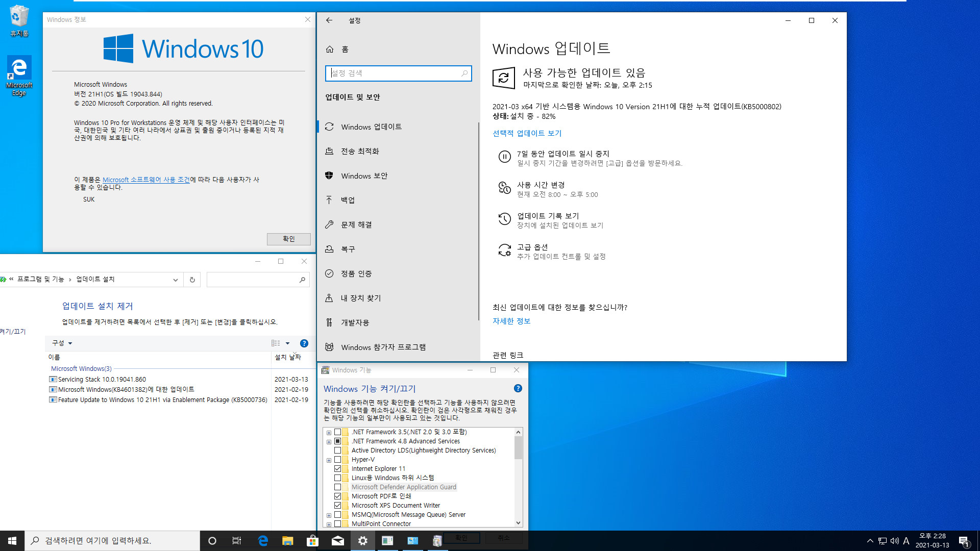Enable the Hyper-V checkbox
The image size is (980, 551).
(337, 460)
